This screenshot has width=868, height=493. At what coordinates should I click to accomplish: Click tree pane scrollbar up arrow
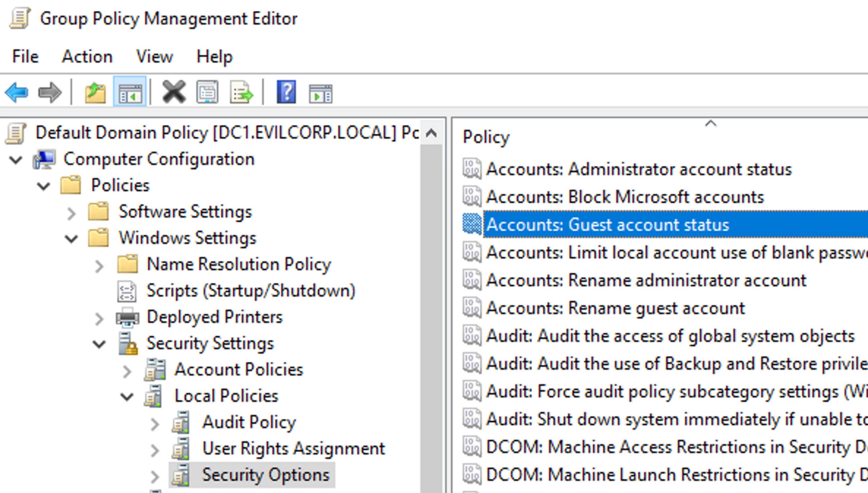431,133
